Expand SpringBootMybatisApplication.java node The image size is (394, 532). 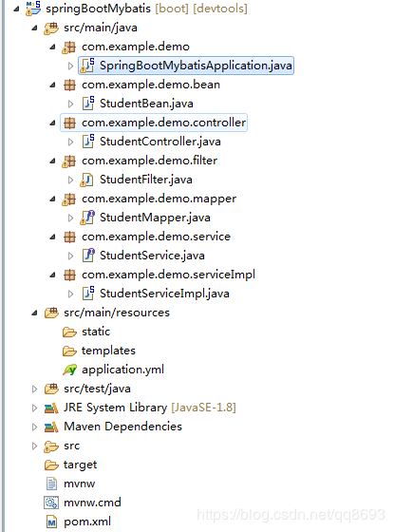[x=70, y=66]
